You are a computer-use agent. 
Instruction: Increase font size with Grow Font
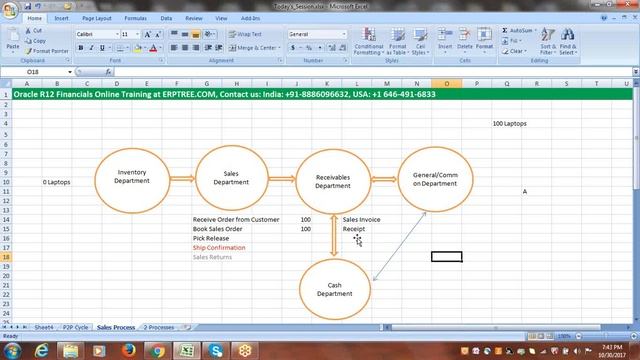point(147,34)
